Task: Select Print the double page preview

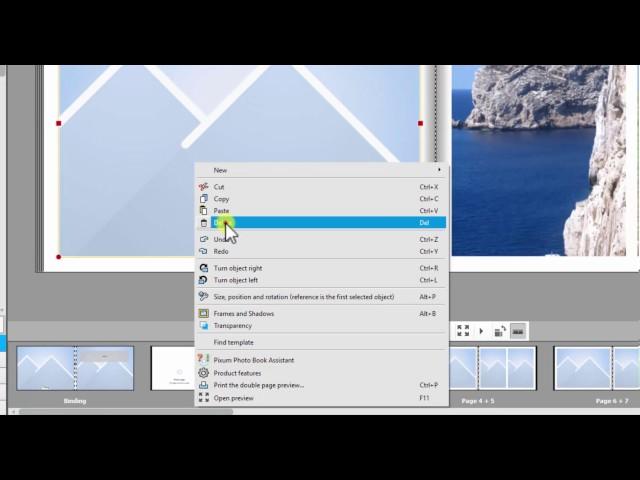Action: coord(322,385)
